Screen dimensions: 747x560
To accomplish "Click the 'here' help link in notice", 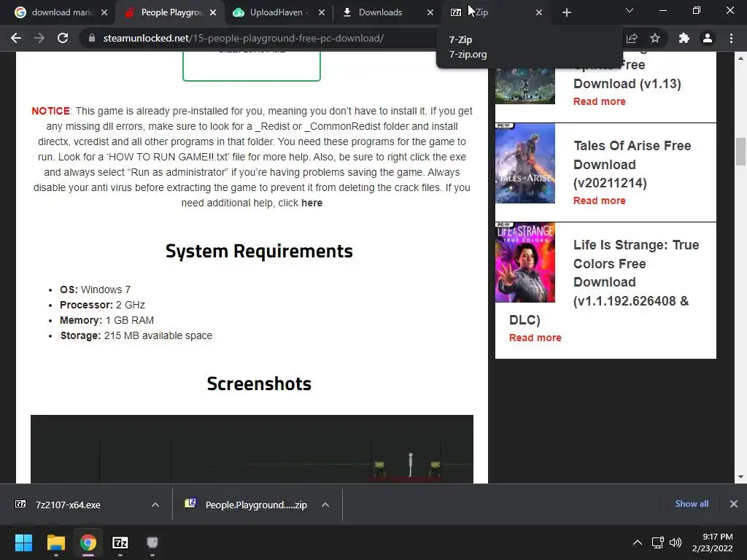I will 311,203.
